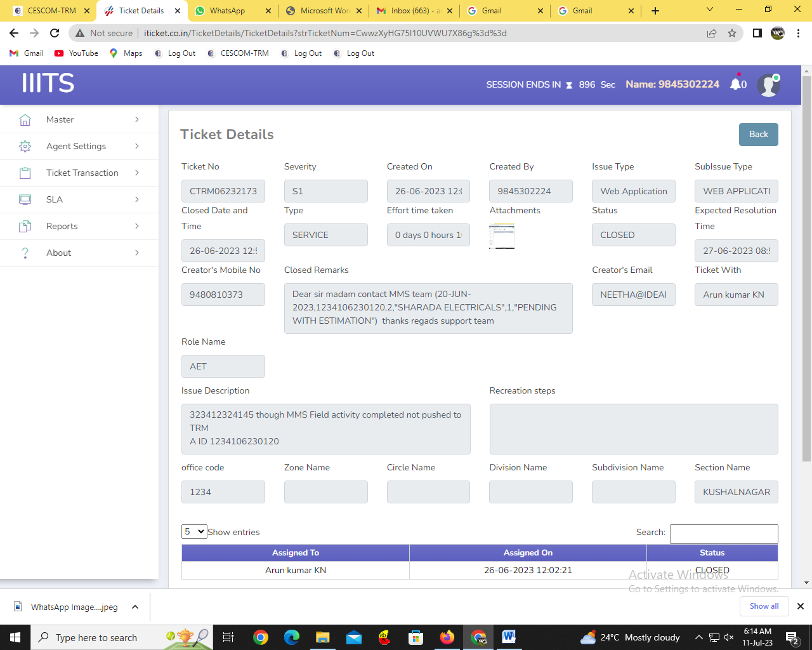Open CESCOM-TRM bookmark in bookmarks bar
Viewport: 812px width, 650px height.
pos(238,53)
